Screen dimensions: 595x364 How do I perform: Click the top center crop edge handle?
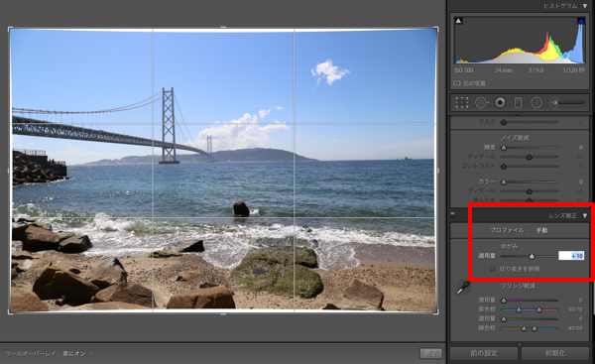coord(223,28)
